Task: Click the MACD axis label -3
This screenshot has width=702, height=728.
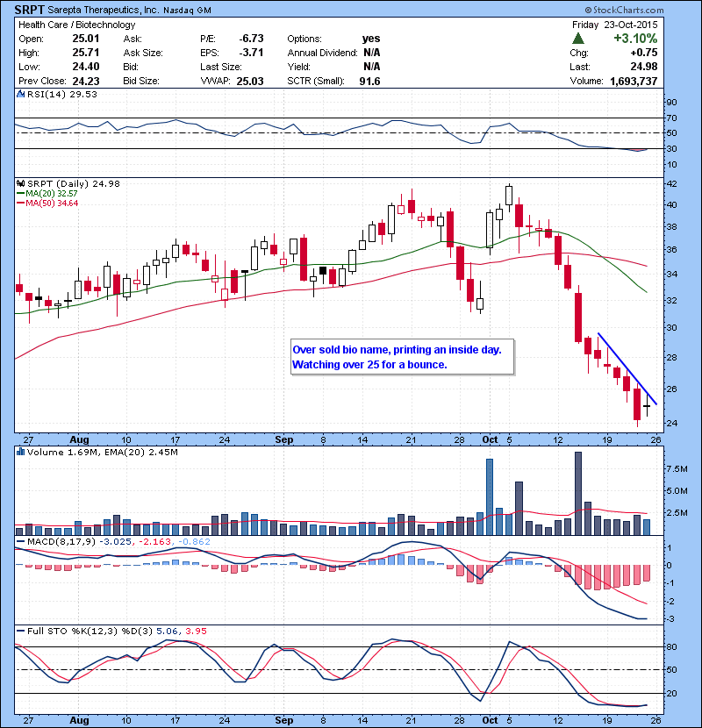Action: click(670, 619)
